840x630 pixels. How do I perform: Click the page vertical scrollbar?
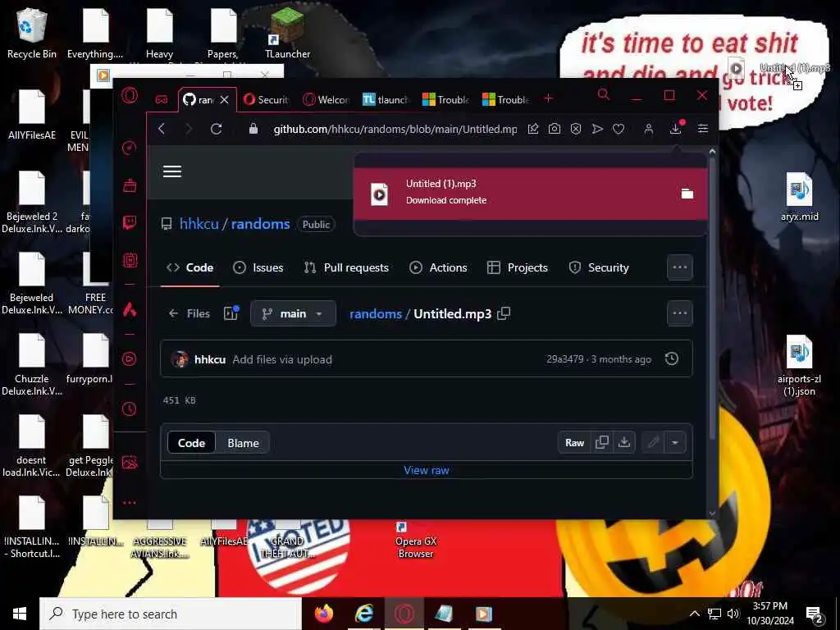(712, 294)
